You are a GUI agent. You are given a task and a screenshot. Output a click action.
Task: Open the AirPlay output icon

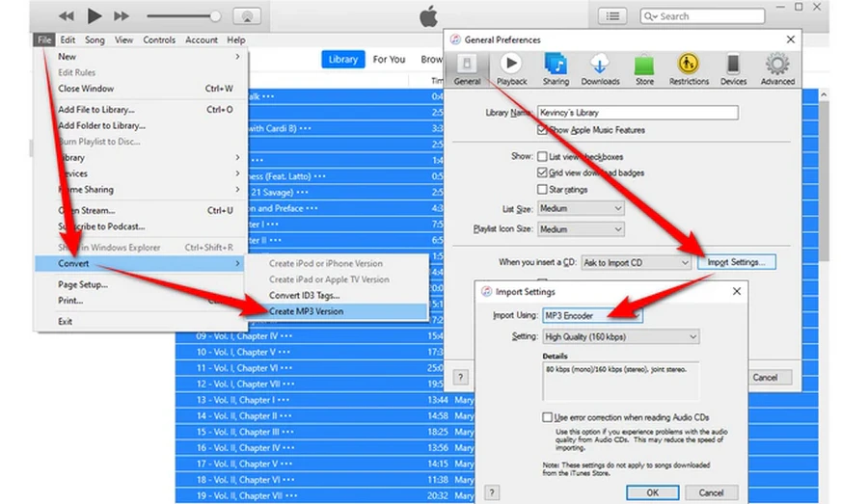point(247,16)
